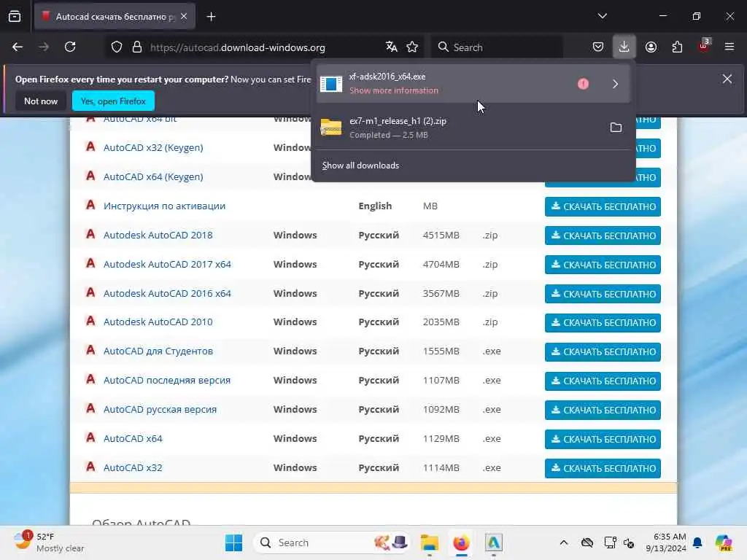The width and height of the screenshot is (747, 560).
Task: Click СКАЧАТЬ БЕСПЛАТНО for русская версия
Action: (x=603, y=410)
